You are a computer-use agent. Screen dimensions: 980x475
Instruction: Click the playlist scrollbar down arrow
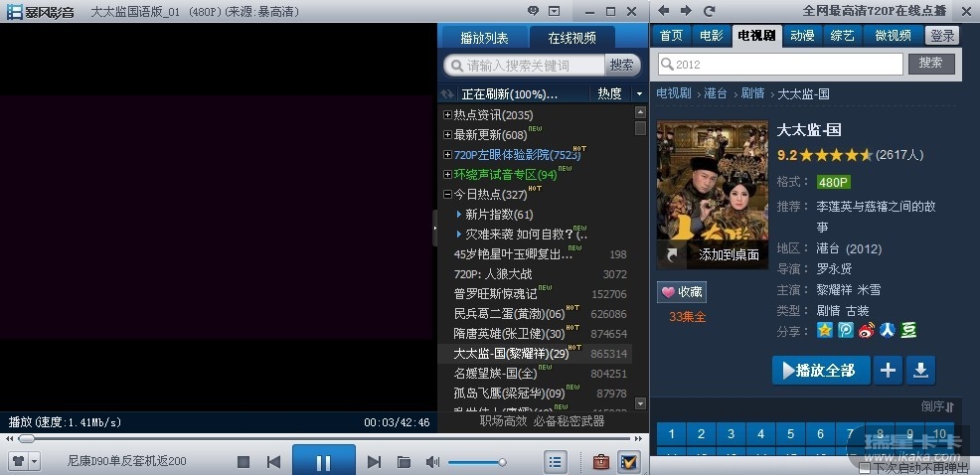pos(640,403)
